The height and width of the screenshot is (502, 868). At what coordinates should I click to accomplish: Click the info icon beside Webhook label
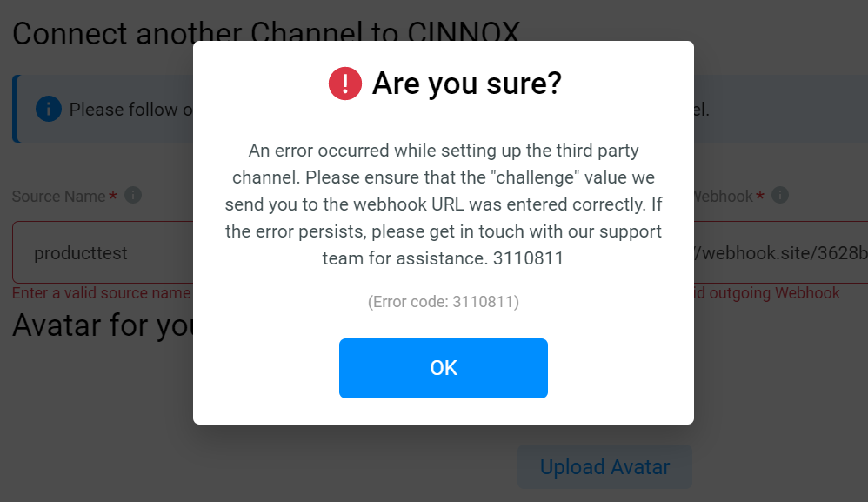pyautogui.click(x=780, y=196)
